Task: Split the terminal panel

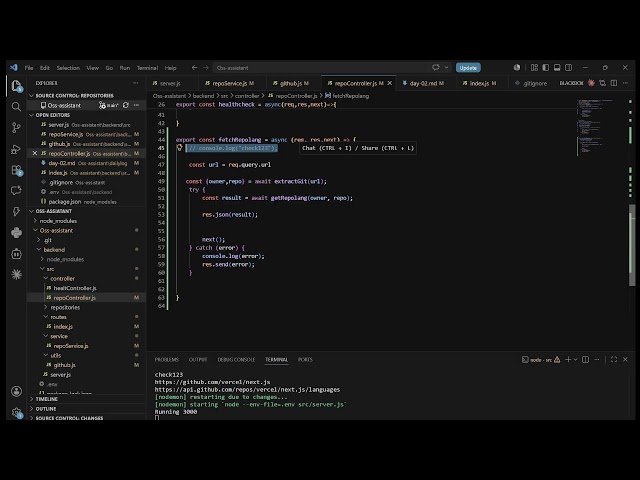Action: point(585,360)
